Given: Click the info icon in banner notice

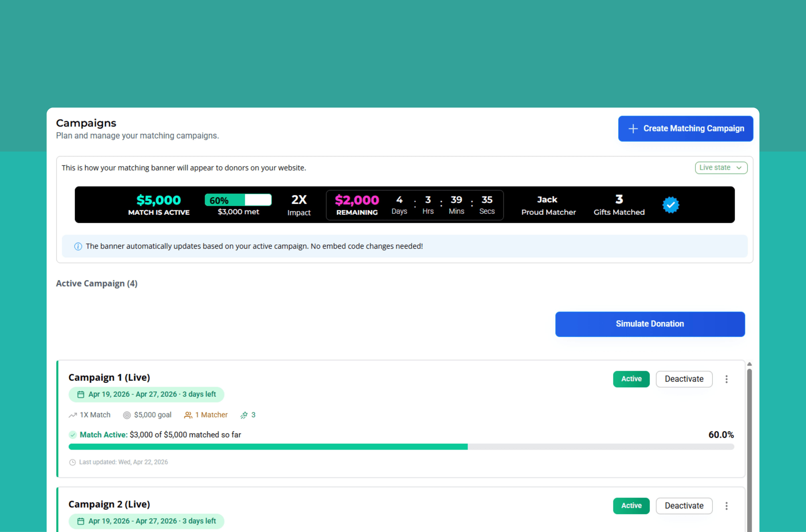Looking at the screenshot, I should coord(78,246).
